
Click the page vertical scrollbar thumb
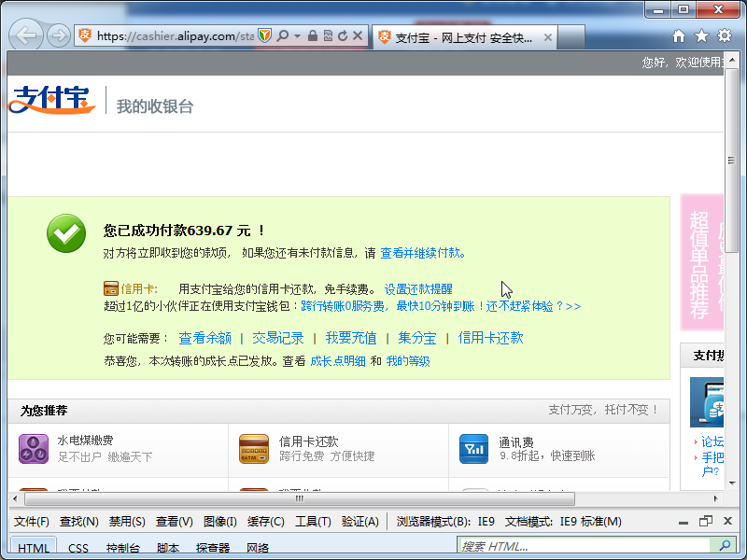pyautogui.click(x=731, y=160)
